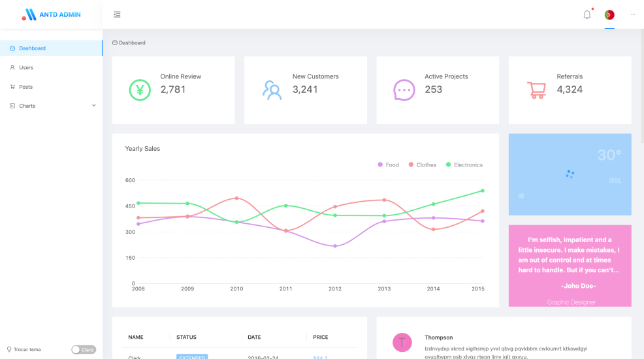Click the Active Projects chat bubble icon
This screenshot has height=359, width=644.
[404, 89]
